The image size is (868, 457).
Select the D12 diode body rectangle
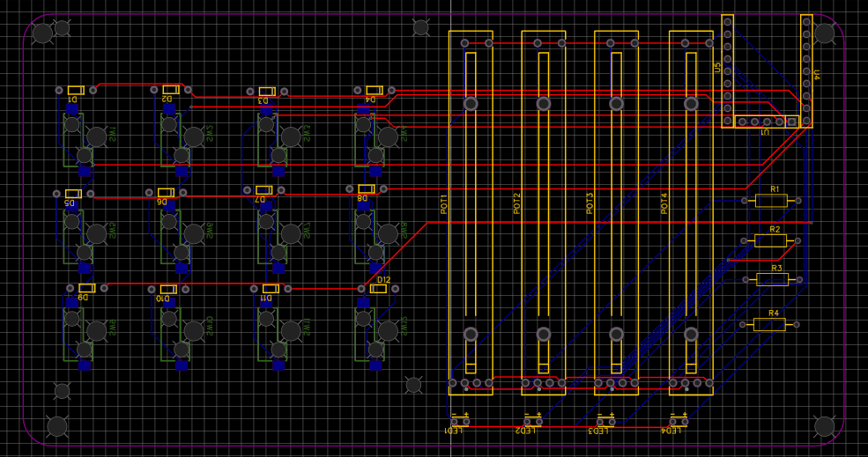tap(378, 289)
